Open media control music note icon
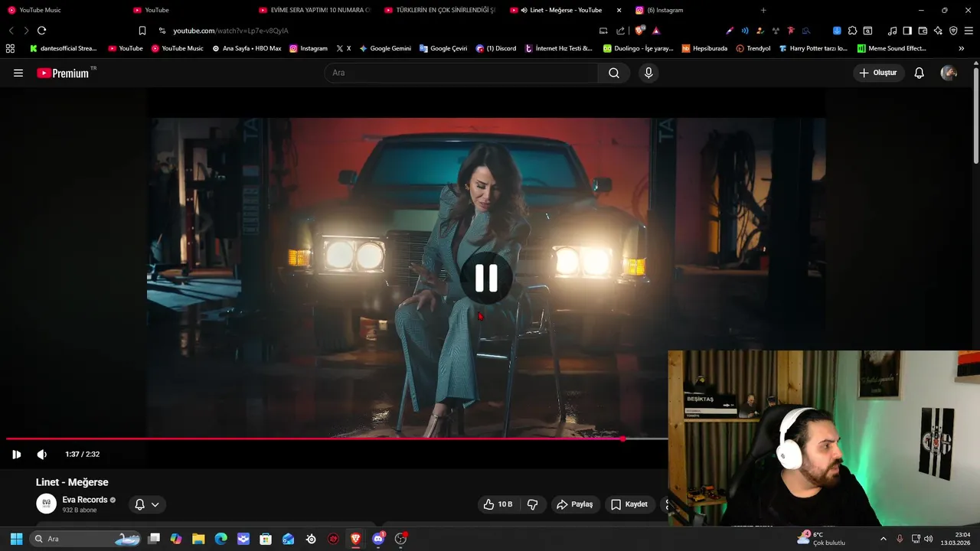 tap(892, 31)
